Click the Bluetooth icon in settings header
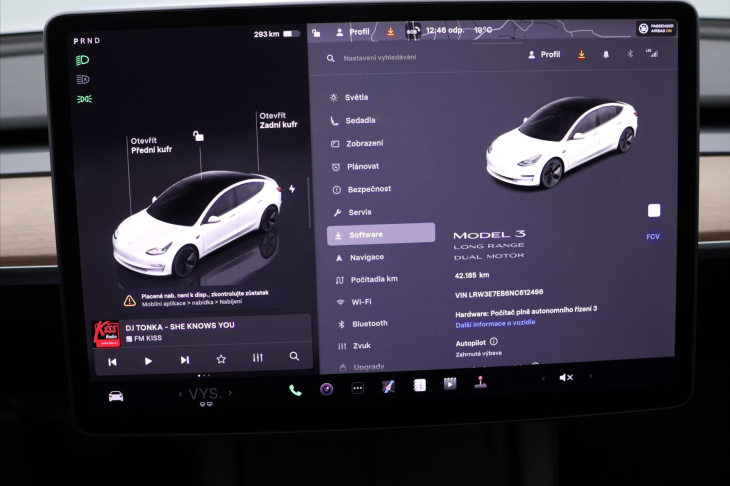730x486 pixels. [630, 54]
